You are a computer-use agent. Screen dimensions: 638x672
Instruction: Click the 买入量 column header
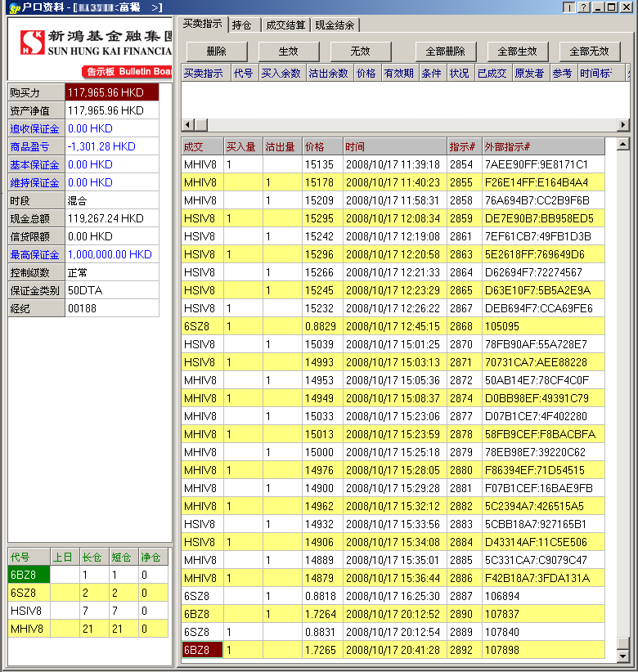(243, 146)
